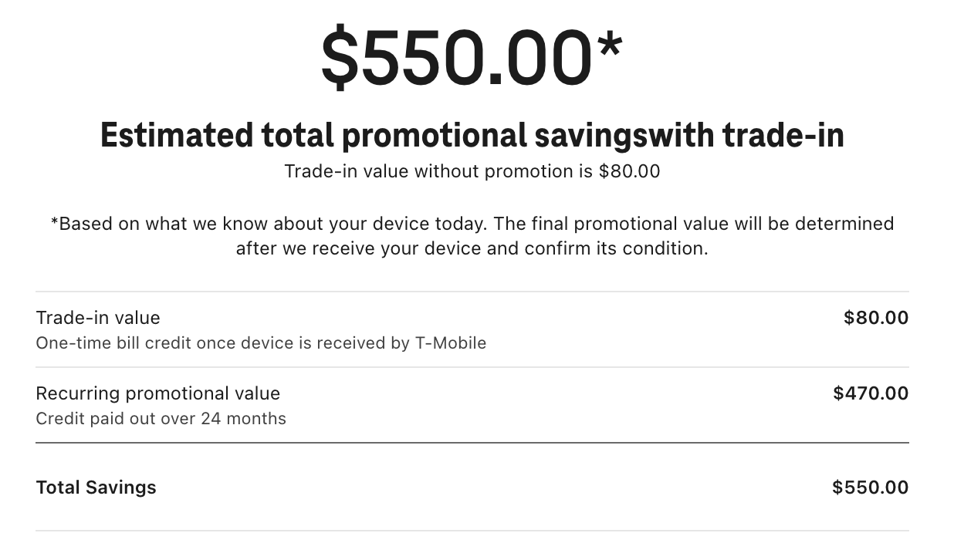Screen dimensions: 954x560
Task: Select the Total Savings label
Action: click(x=96, y=487)
